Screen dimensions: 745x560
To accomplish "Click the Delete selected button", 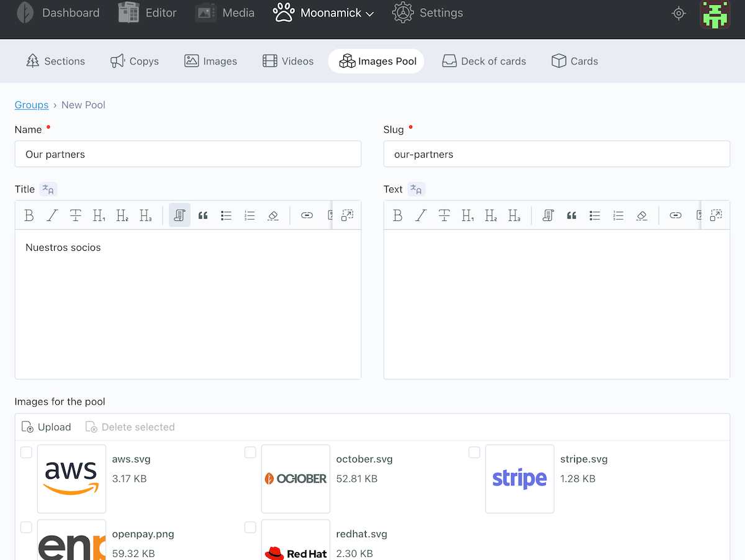I will coord(130,427).
